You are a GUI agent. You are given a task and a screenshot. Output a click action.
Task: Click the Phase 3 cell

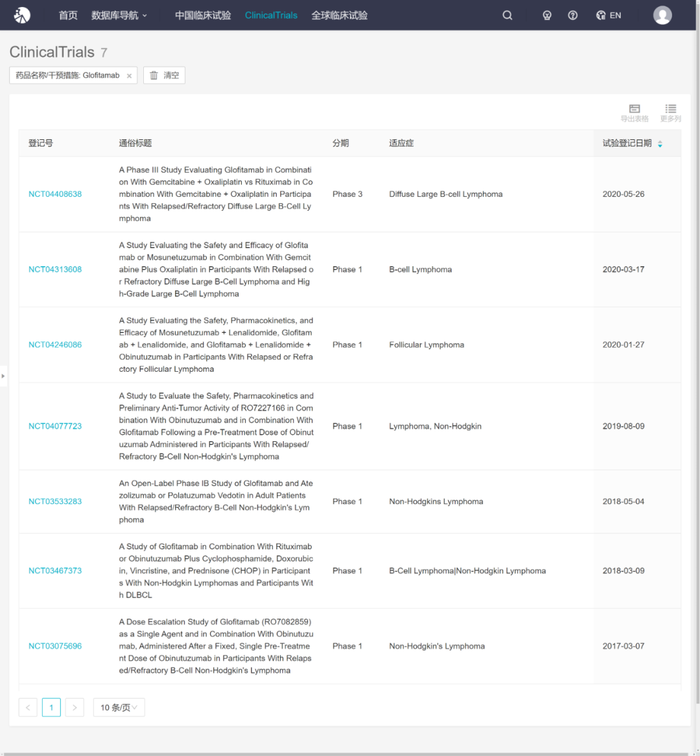coord(347,194)
